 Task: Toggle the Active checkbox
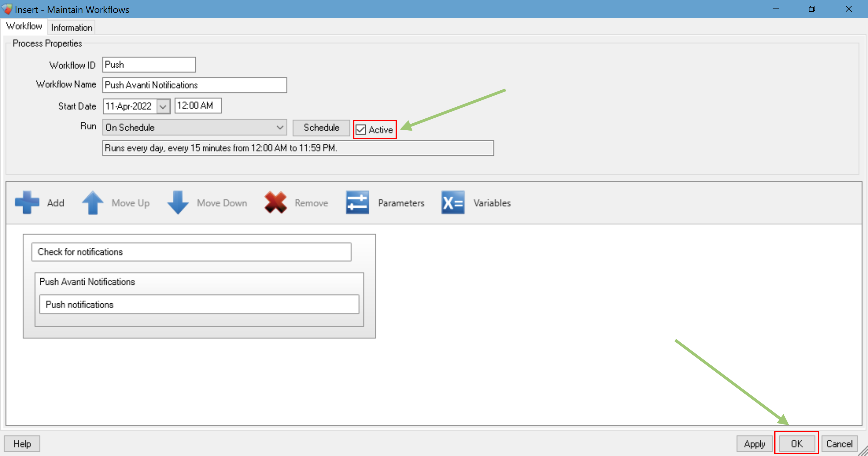pyautogui.click(x=361, y=130)
